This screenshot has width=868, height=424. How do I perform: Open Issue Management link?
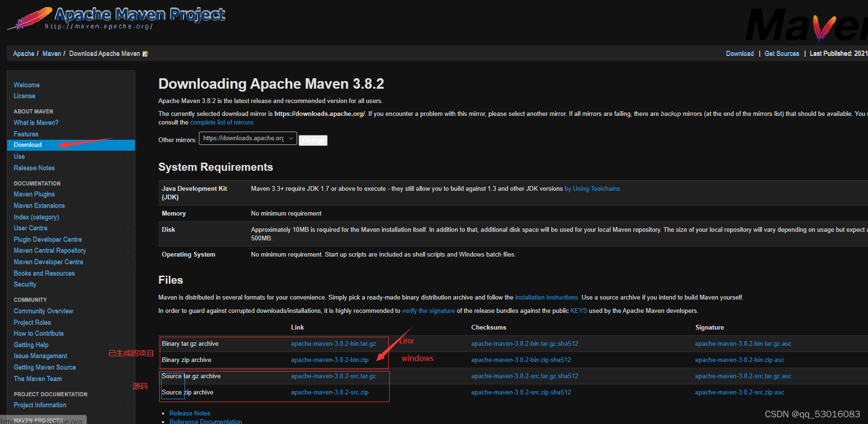pos(41,356)
